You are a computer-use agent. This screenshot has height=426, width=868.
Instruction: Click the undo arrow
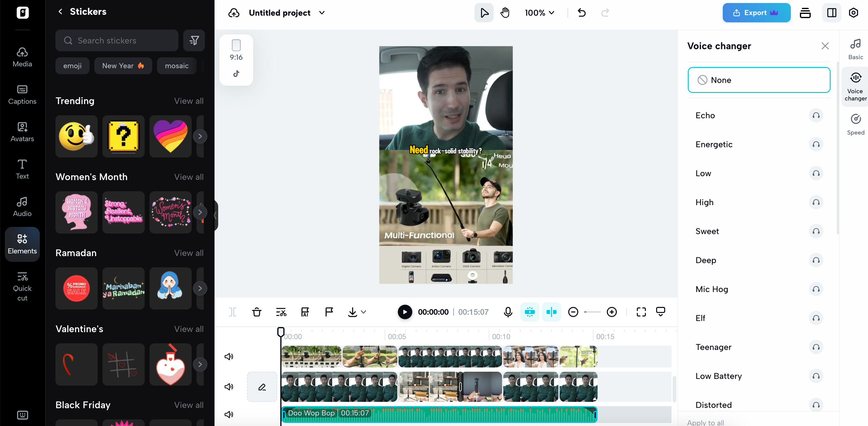[x=582, y=13]
